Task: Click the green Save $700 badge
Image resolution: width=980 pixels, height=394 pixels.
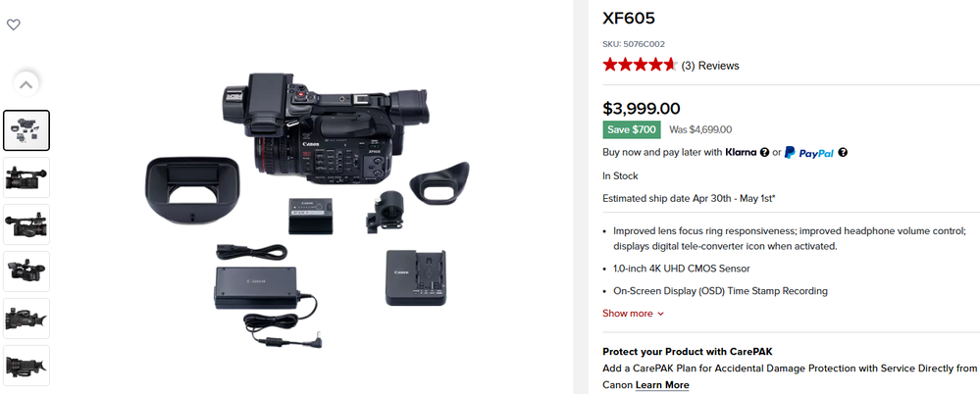Action: point(631,129)
